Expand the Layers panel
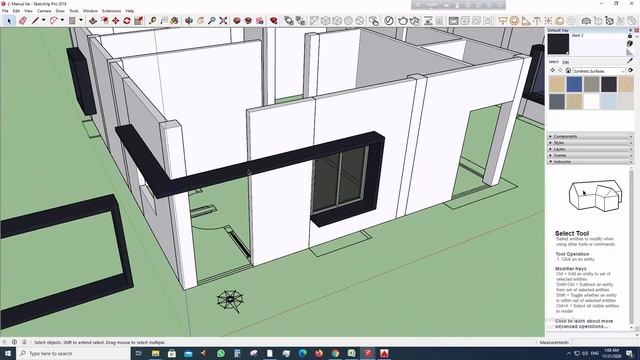The width and height of the screenshot is (640, 360). click(590, 149)
